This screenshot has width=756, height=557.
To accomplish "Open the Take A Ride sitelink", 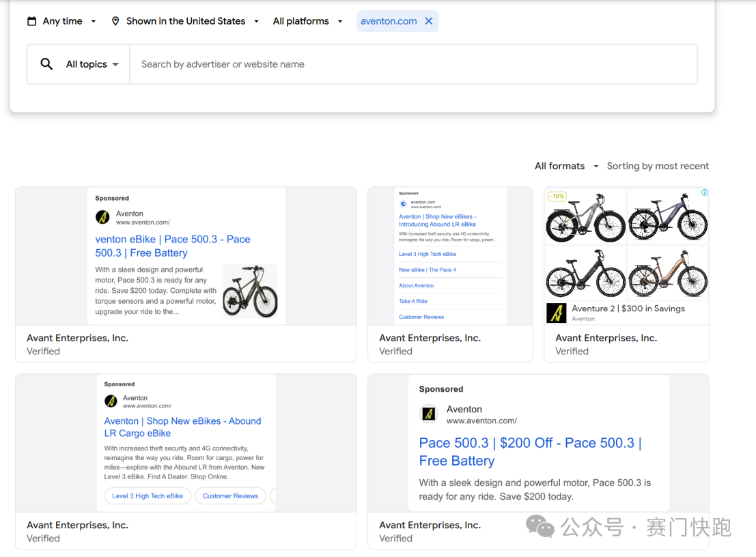I will (x=413, y=301).
